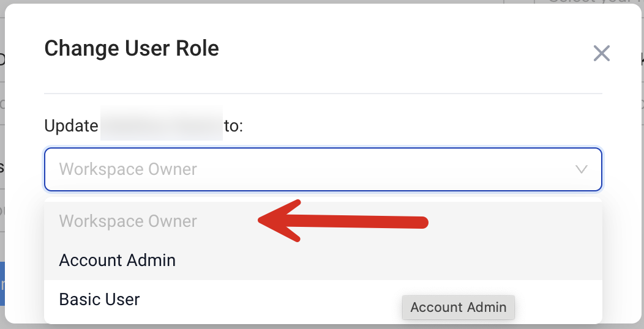Click the "to:" text after username
This screenshot has width=644, height=329.
234,126
